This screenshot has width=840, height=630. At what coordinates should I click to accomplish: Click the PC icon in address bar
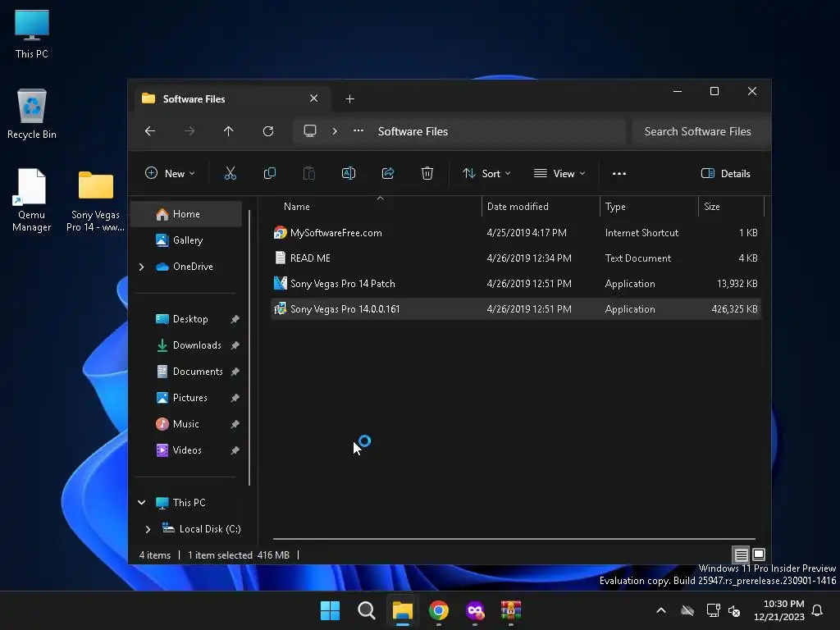309,131
